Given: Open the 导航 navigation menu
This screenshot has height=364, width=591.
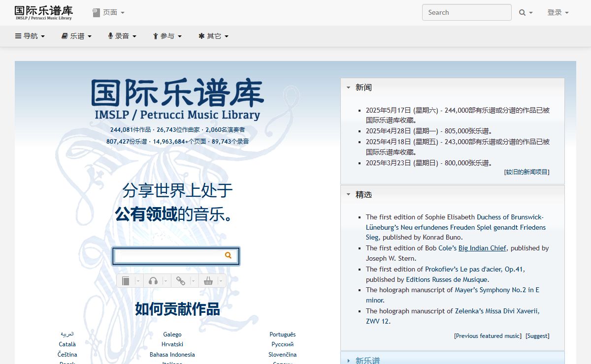Looking at the screenshot, I should [30, 36].
